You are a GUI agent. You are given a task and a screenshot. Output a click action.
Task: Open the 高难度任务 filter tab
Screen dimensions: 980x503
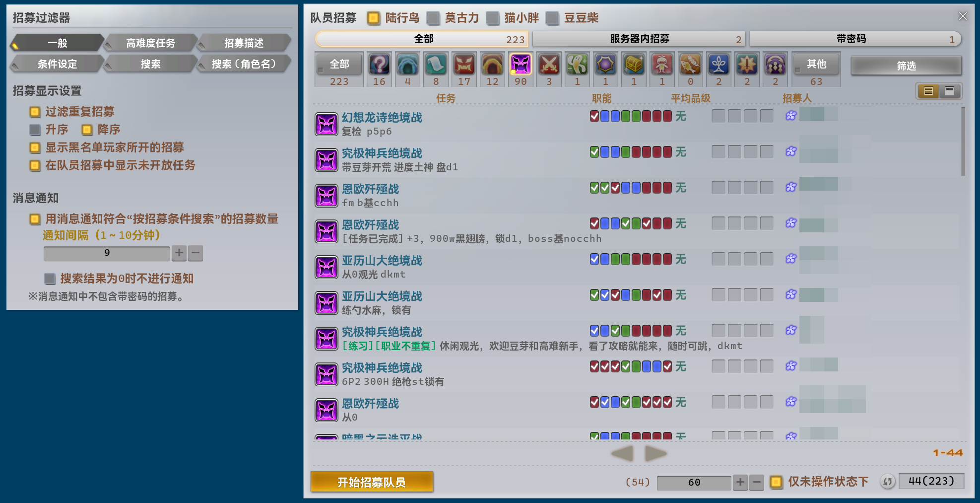point(151,43)
